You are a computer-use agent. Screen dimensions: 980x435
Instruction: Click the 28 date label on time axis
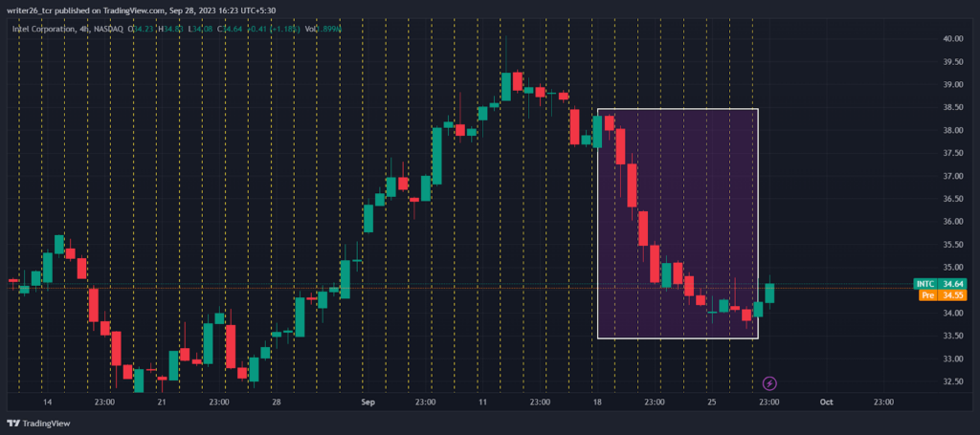point(277,402)
